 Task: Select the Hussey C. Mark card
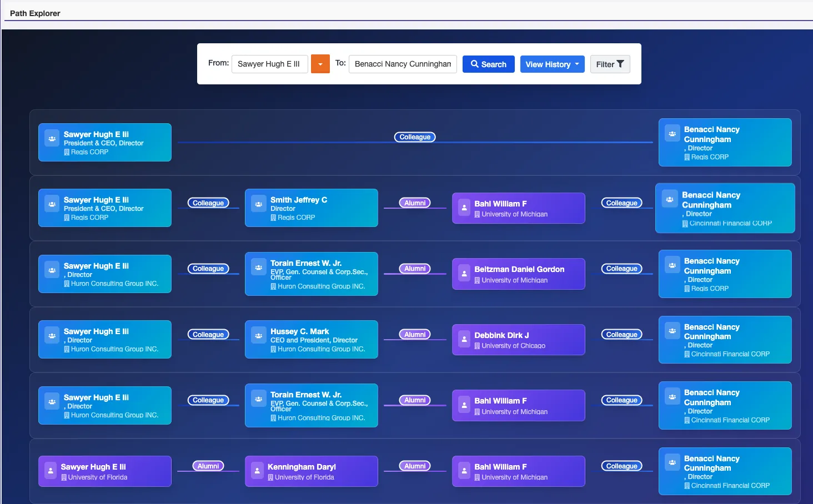pyautogui.click(x=312, y=339)
